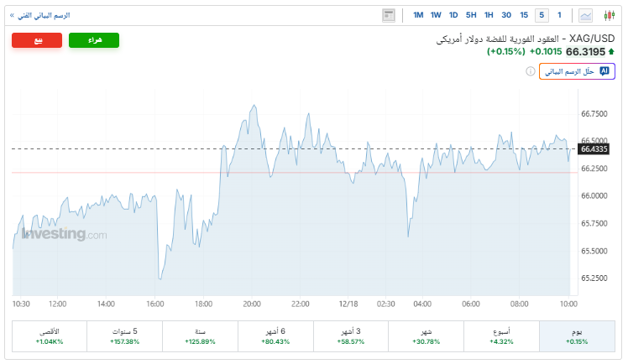Screen dimensions: 628x364
Task: Select the 3 أشهر (3 months) range tab
Action: [x=351, y=335]
